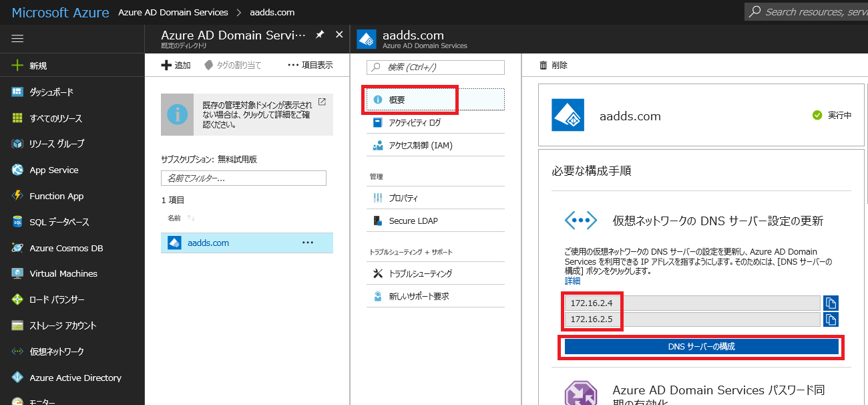Viewport: 868px width, 405px height.
Task: Click the info banner about 既存の管理対象ドメイン
Action: click(x=247, y=114)
